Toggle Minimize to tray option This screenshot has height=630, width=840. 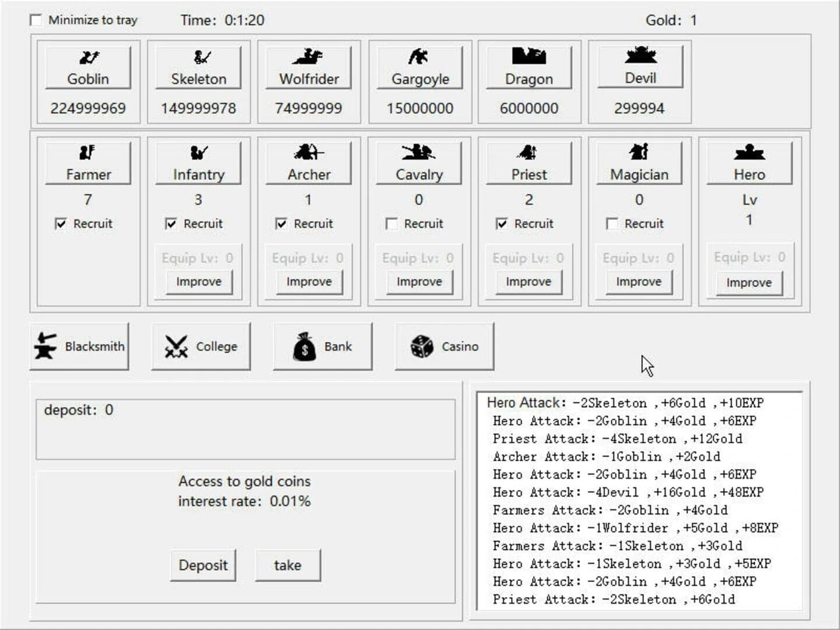pos(36,20)
